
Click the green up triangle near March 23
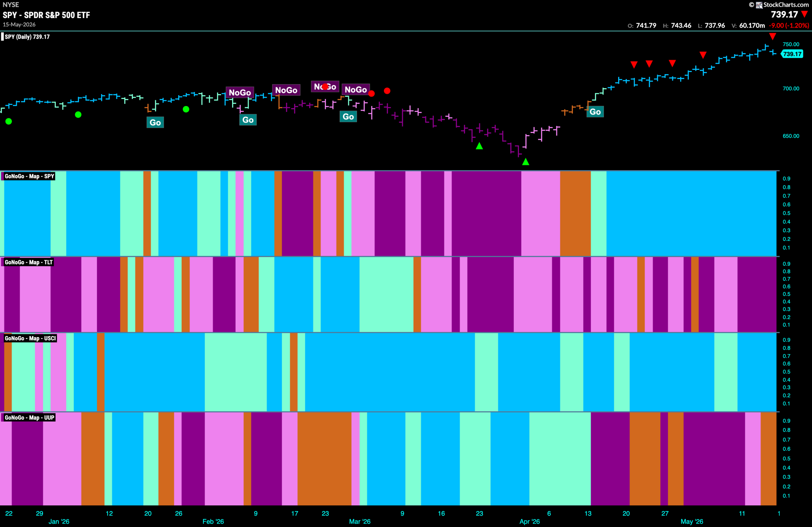[x=479, y=146]
